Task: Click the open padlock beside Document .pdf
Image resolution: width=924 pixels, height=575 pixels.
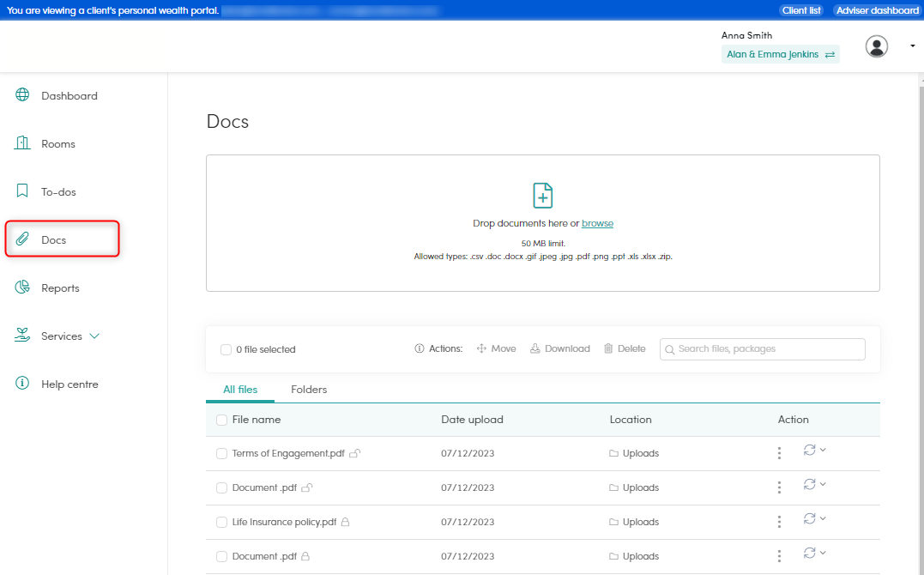Action: [x=307, y=487]
